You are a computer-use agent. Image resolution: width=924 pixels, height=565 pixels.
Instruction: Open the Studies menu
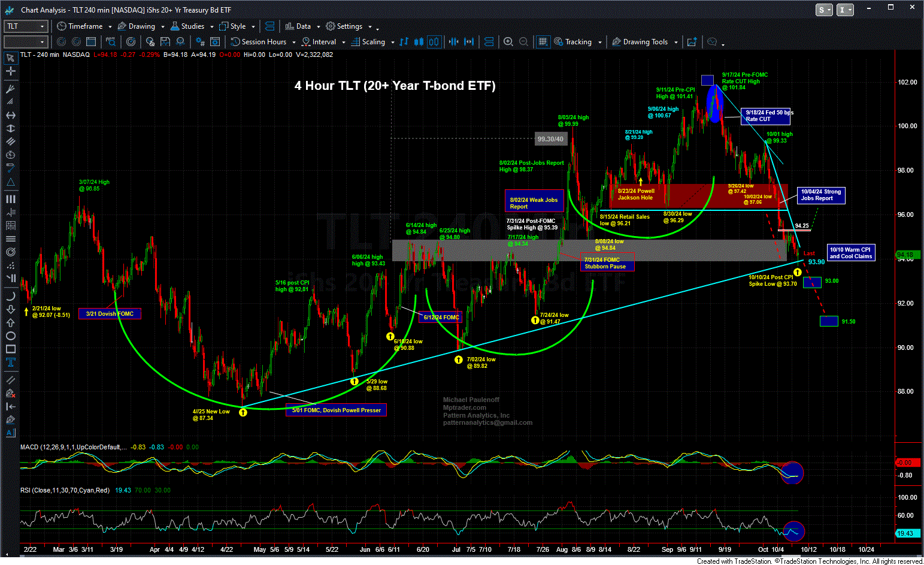187,26
